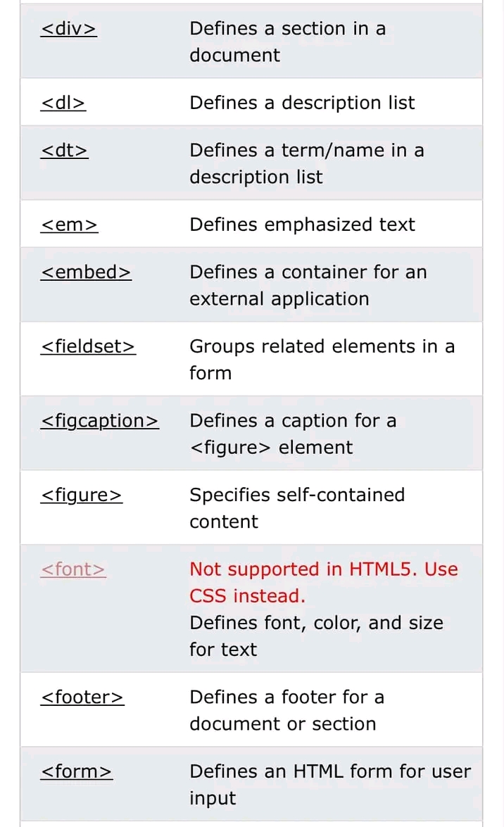Click the red "Not supported in HTML5" warning text

tap(323, 582)
